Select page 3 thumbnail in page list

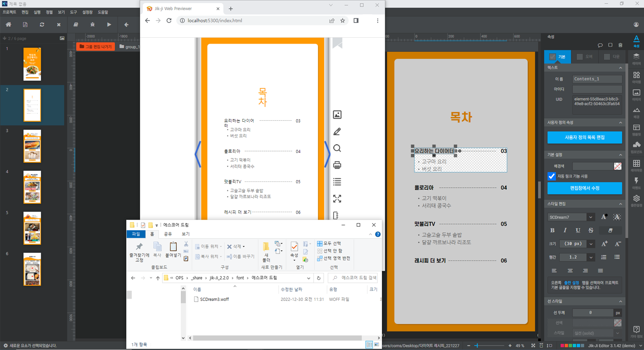32,146
